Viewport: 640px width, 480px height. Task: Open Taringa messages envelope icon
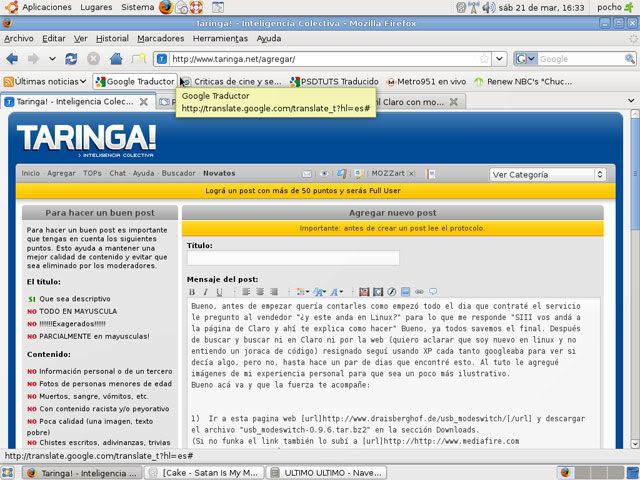click(x=307, y=174)
